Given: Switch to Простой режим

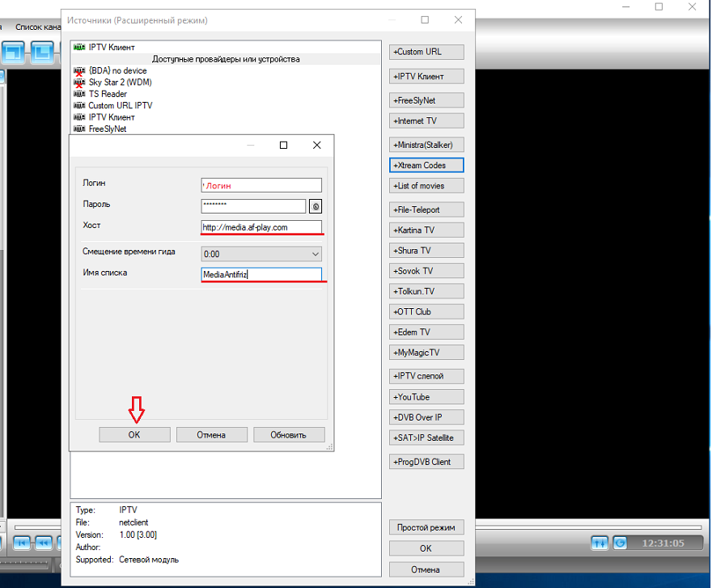Looking at the screenshot, I should [x=426, y=527].
